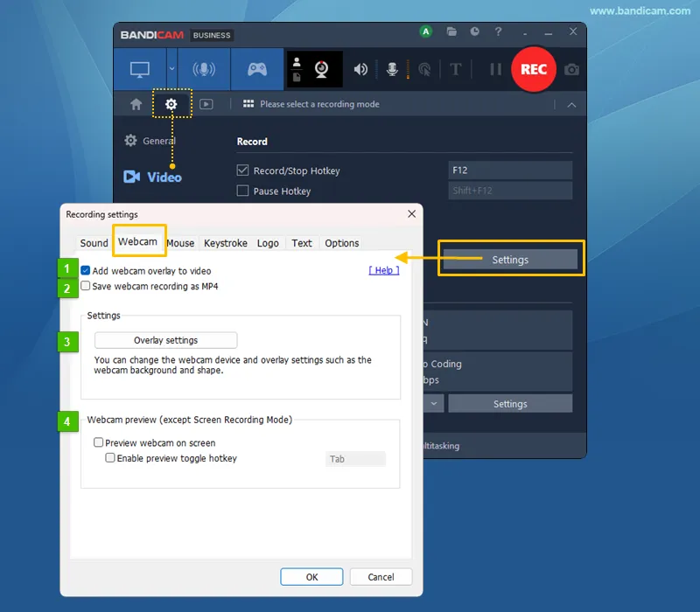Open the videos playback tab icon

tap(206, 104)
